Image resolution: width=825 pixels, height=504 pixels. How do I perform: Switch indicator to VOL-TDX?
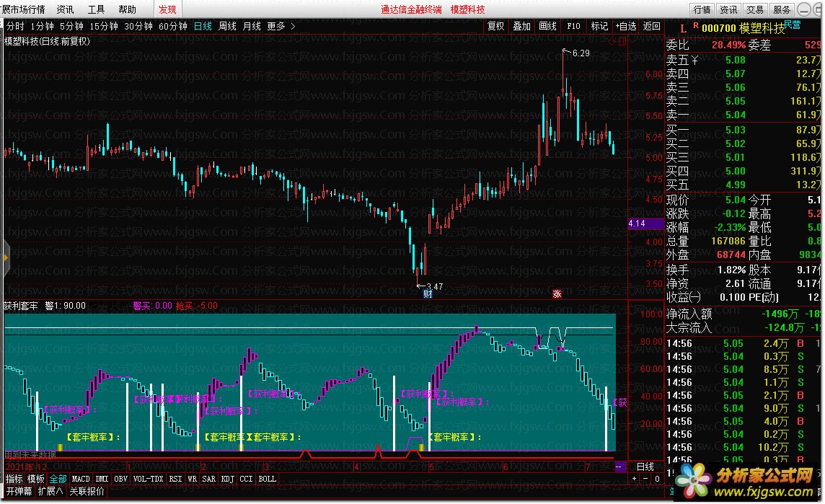pyautogui.click(x=149, y=479)
